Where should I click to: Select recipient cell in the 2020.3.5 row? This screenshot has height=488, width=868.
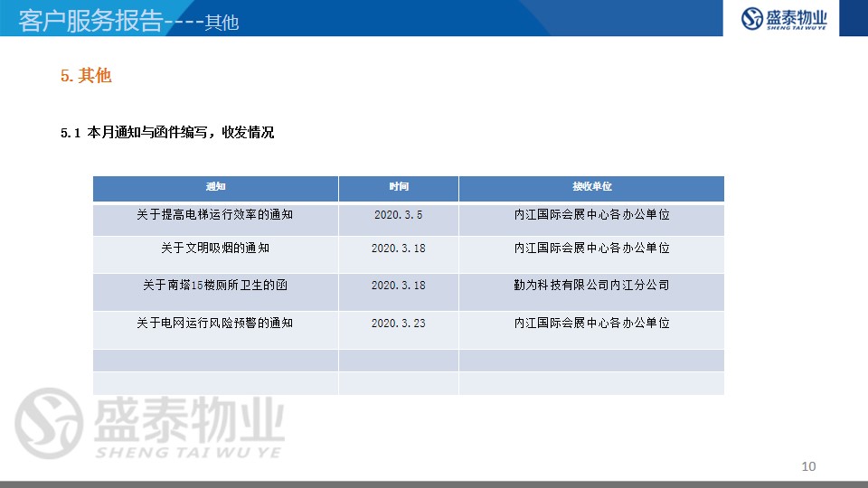(x=591, y=216)
